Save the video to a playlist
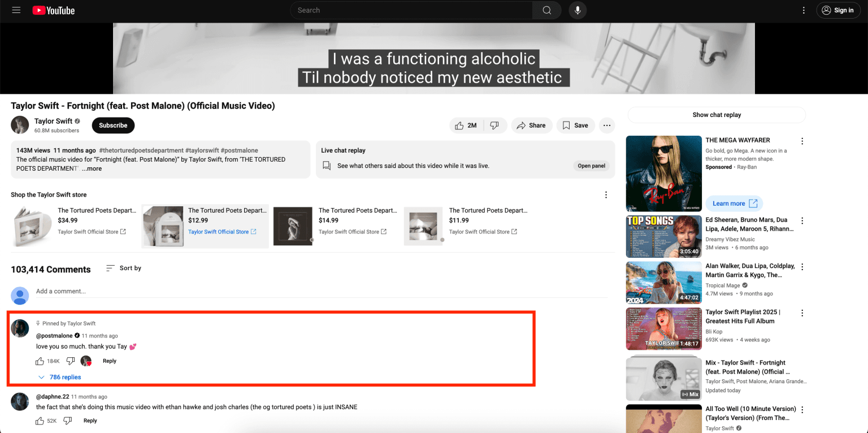 [x=575, y=125]
